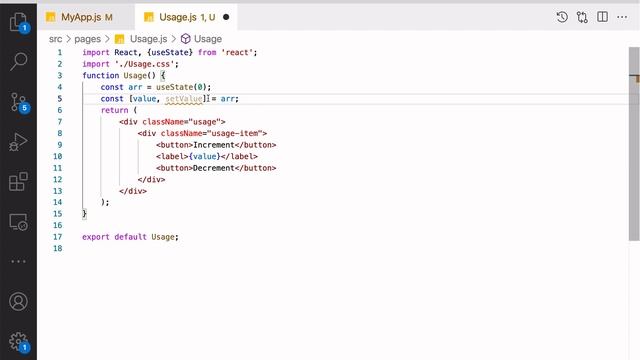Click line number 1 in the gutter
Image resolution: width=640 pixels, height=360 pixels.
pos(60,52)
